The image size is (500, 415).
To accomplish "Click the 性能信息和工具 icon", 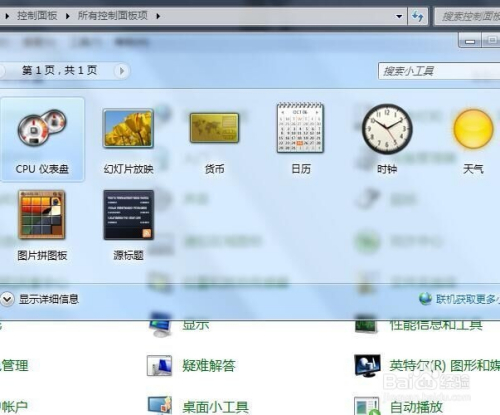I will pos(367,324).
